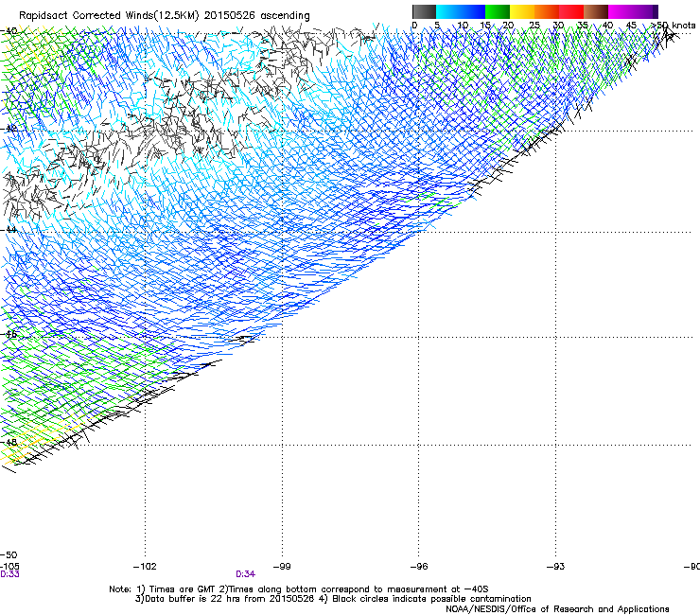This screenshot has width=700, height=615.
Task: Click the red 30-35 knots color segment
Action: point(571,11)
